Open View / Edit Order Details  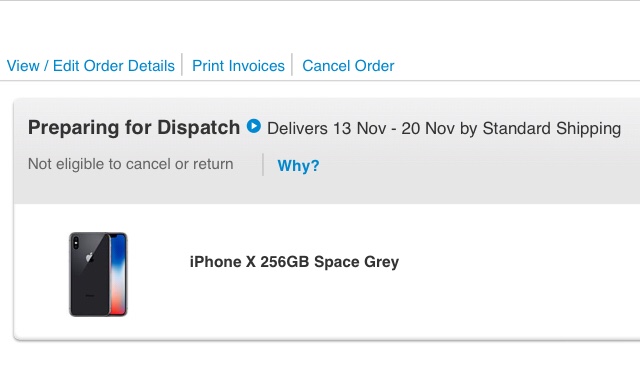point(91,66)
